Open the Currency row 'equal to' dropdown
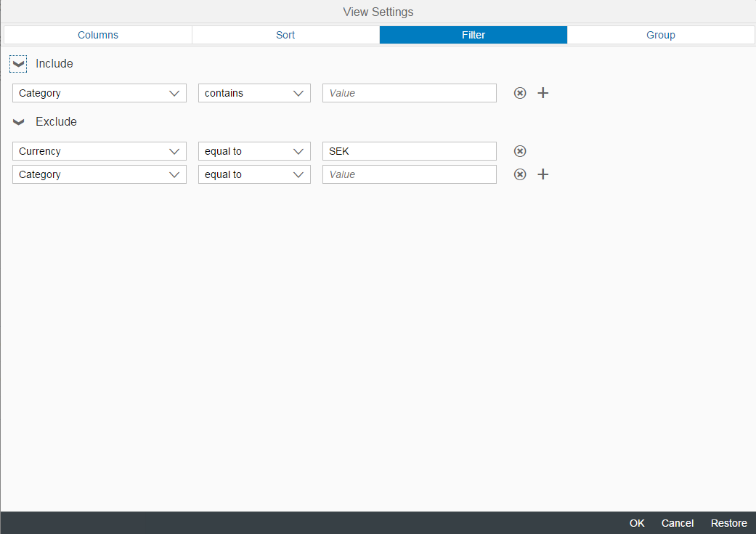This screenshot has height=534, width=756. click(254, 151)
